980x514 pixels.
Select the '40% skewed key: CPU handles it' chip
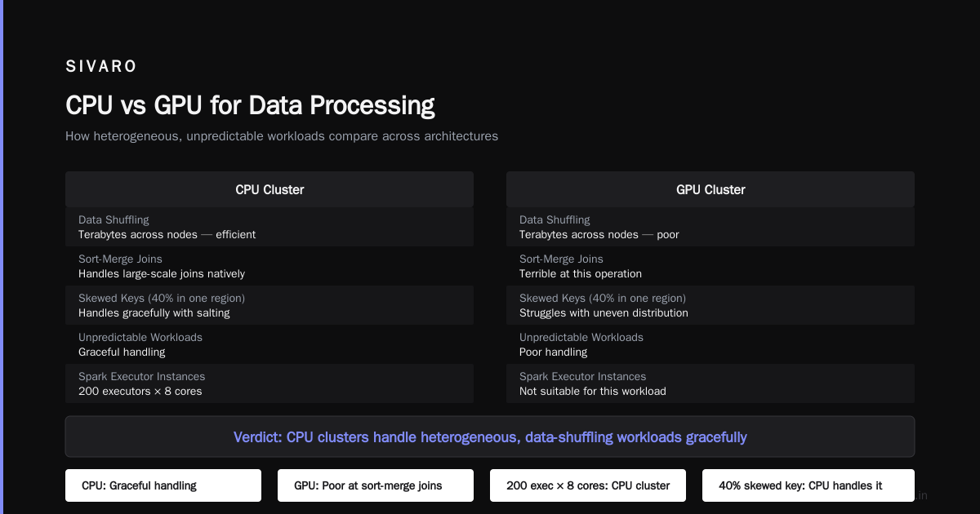click(x=800, y=485)
